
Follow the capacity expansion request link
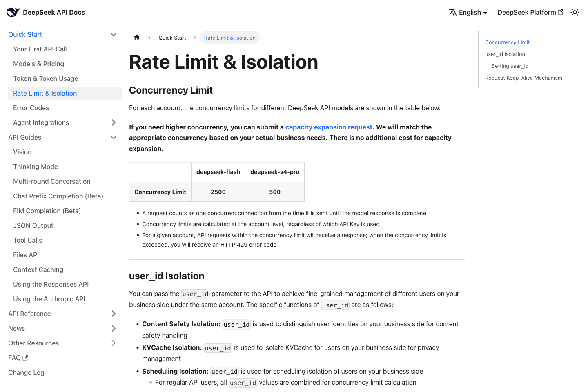click(329, 127)
